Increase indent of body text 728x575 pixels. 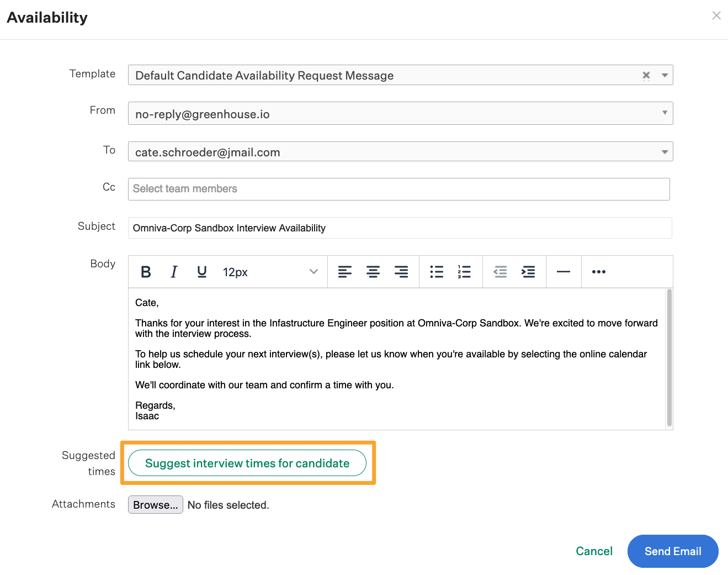click(x=528, y=272)
